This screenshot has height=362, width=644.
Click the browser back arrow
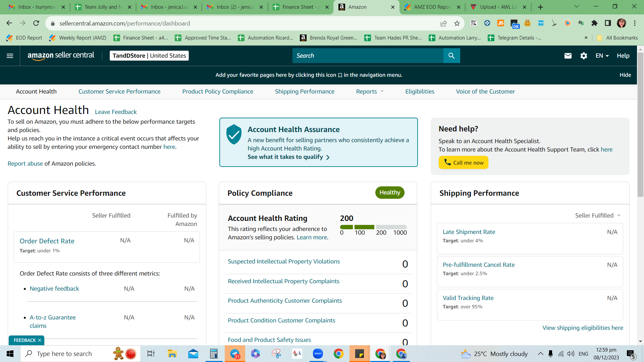(x=9, y=23)
